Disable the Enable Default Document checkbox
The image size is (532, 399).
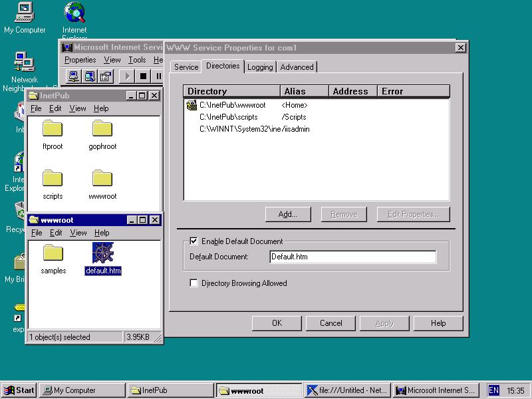[194, 241]
